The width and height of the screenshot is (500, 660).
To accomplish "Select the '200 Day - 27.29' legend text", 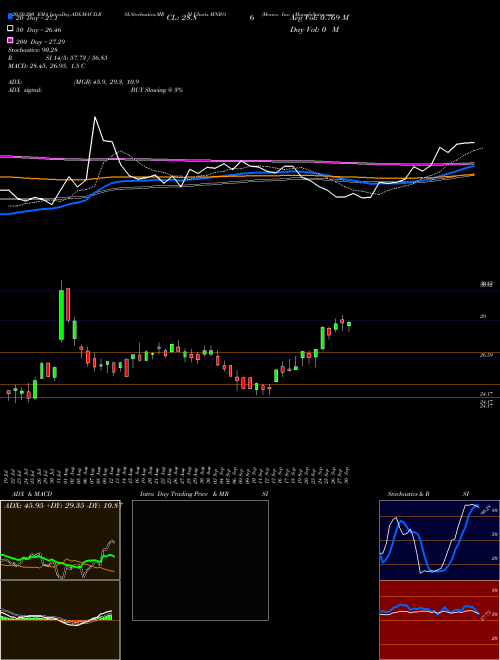I will click(40, 42).
